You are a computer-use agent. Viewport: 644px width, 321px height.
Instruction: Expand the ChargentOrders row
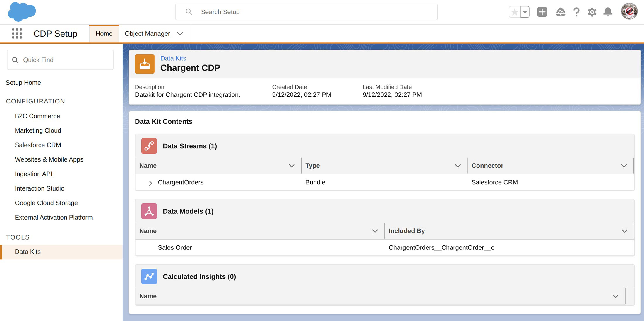(x=150, y=183)
